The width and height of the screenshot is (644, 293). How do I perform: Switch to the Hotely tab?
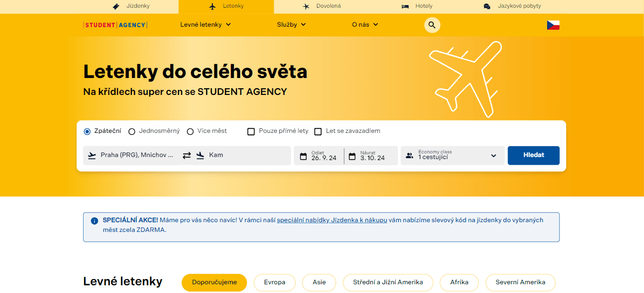417,6
